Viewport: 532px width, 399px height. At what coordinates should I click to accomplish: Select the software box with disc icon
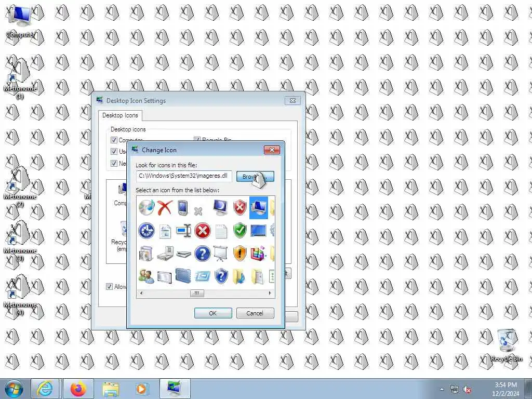[147, 254]
